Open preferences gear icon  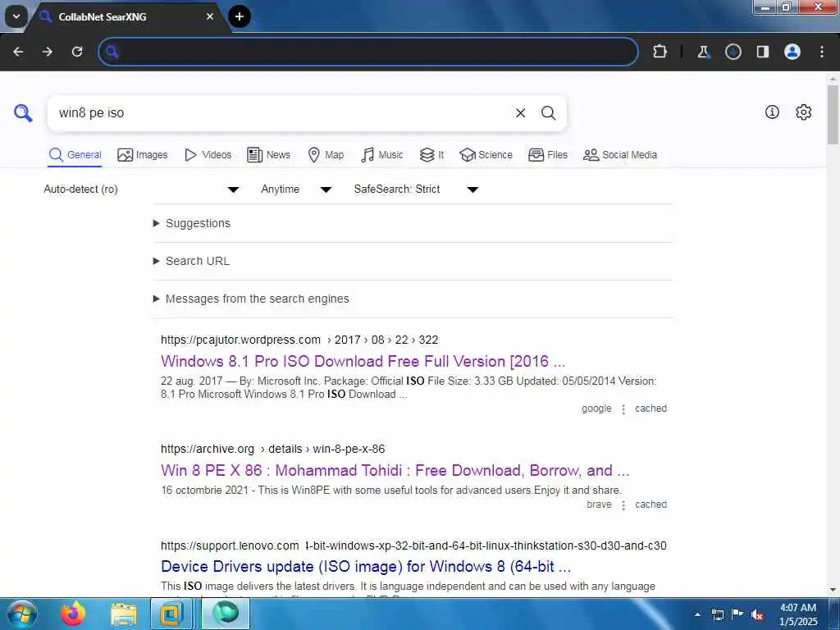(x=804, y=112)
